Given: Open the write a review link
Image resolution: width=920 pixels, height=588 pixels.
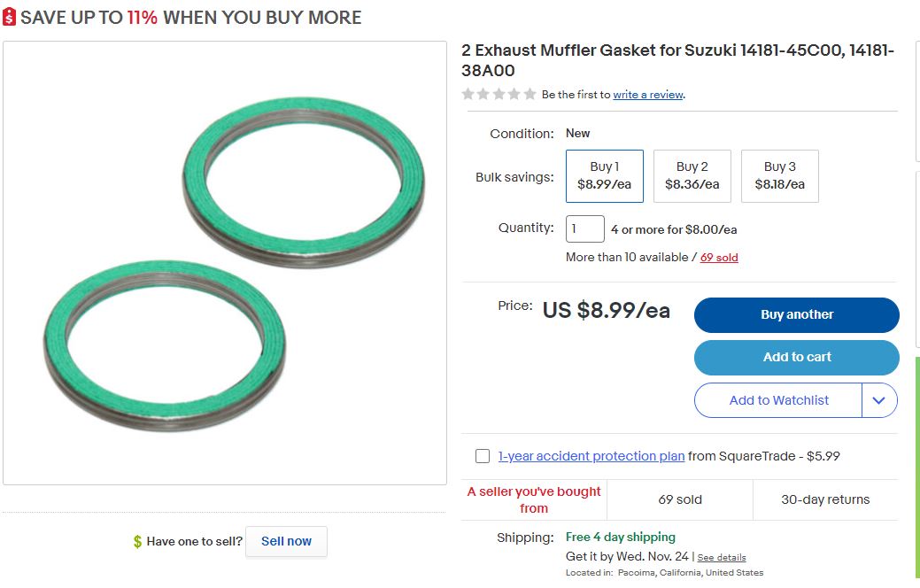Looking at the screenshot, I should pos(648,95).
